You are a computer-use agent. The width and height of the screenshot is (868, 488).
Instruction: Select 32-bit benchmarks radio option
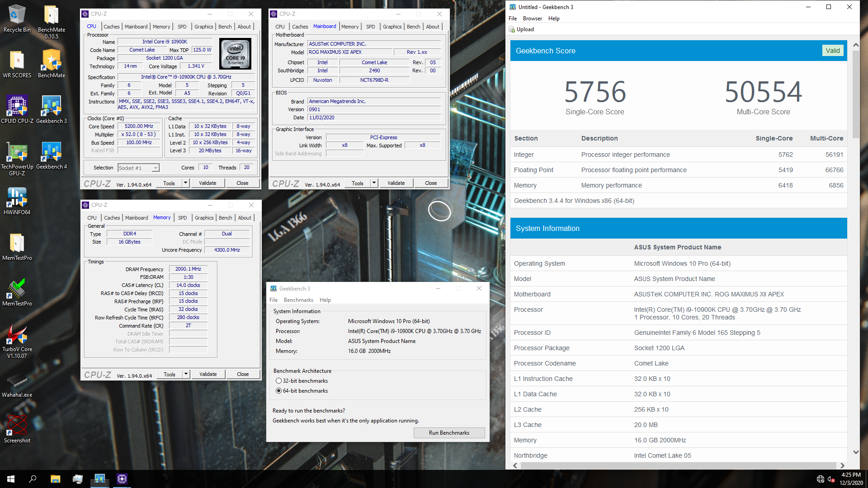click(x=278, y=381)
